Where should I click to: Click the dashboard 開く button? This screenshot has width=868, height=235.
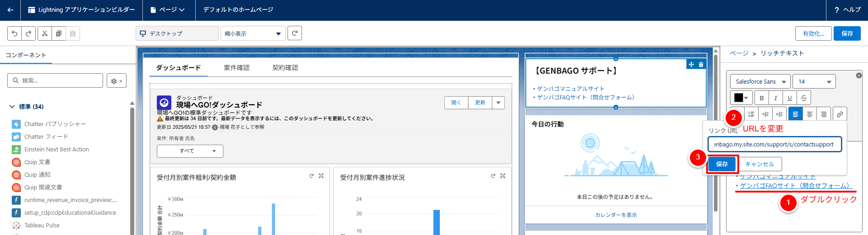456,103
